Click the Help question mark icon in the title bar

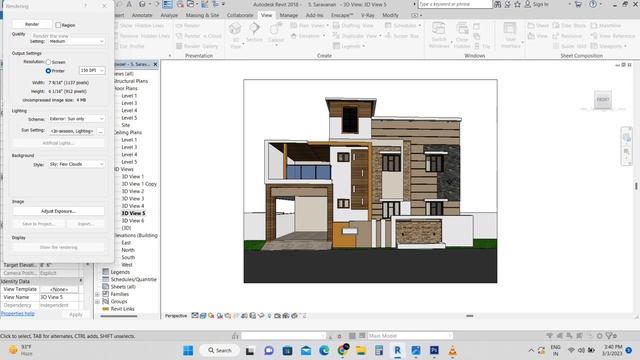pyautogui.click(x=593, y=4)
